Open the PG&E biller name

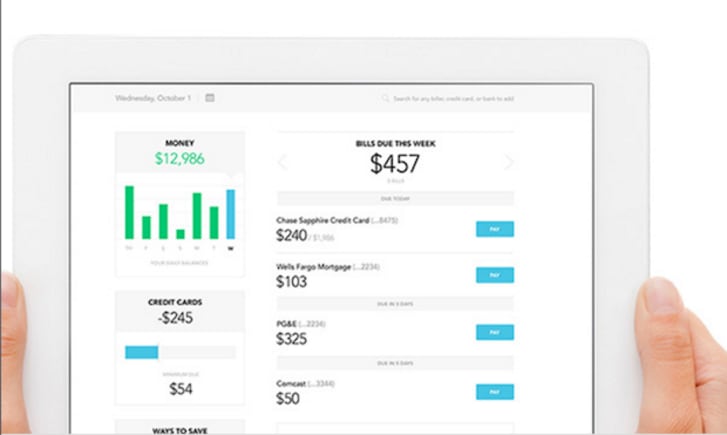pos(286,324)
